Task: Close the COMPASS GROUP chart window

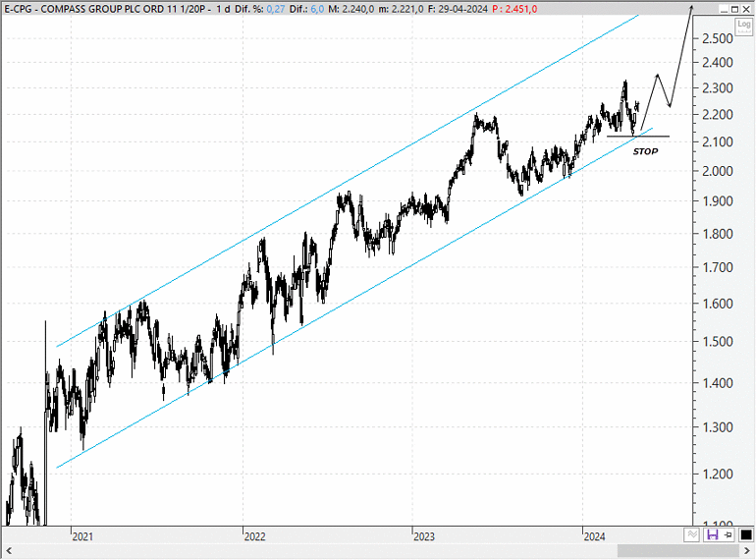Action: (x=746, y=9)
